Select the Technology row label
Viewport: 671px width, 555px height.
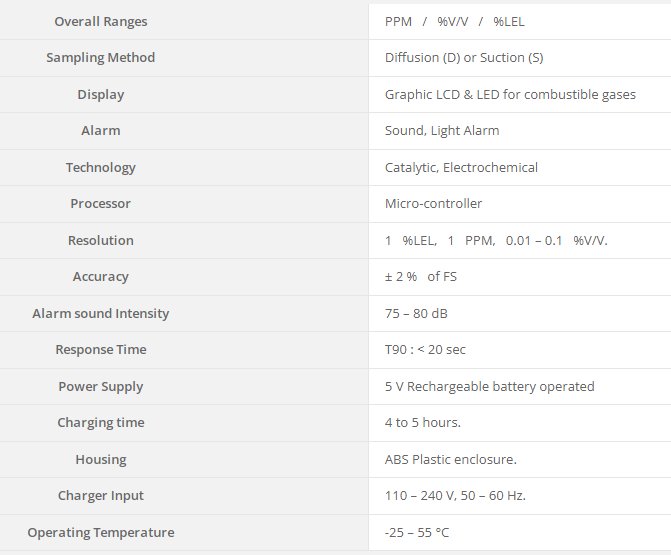click(101, 167)
